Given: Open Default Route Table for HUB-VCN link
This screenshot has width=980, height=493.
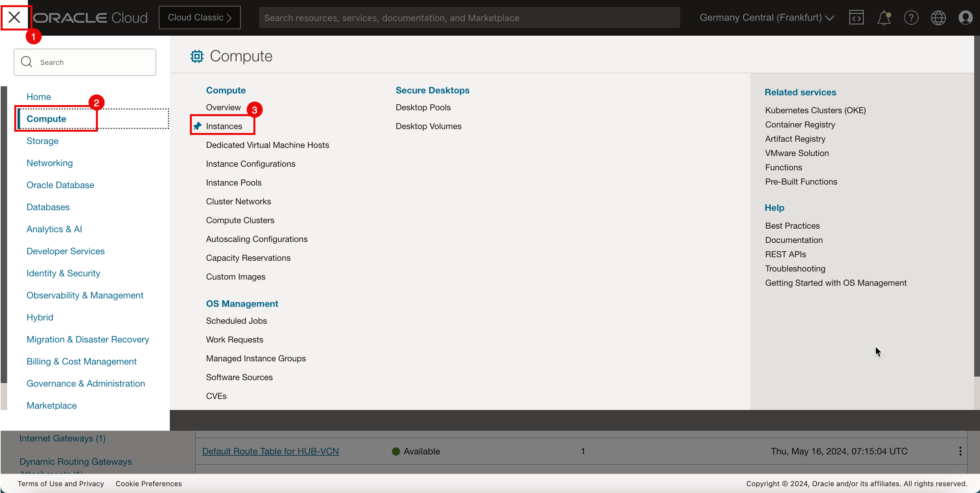Looking at the screenshot, I should [270, 451].
